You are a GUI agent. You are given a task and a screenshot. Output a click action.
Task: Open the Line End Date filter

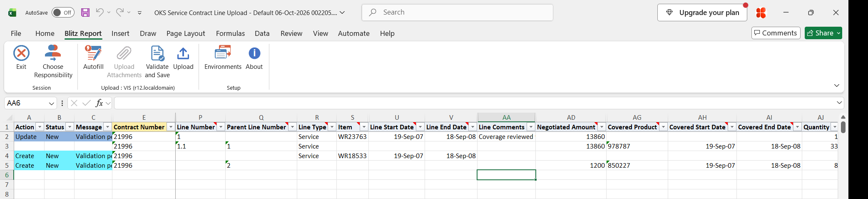(473, 127)
